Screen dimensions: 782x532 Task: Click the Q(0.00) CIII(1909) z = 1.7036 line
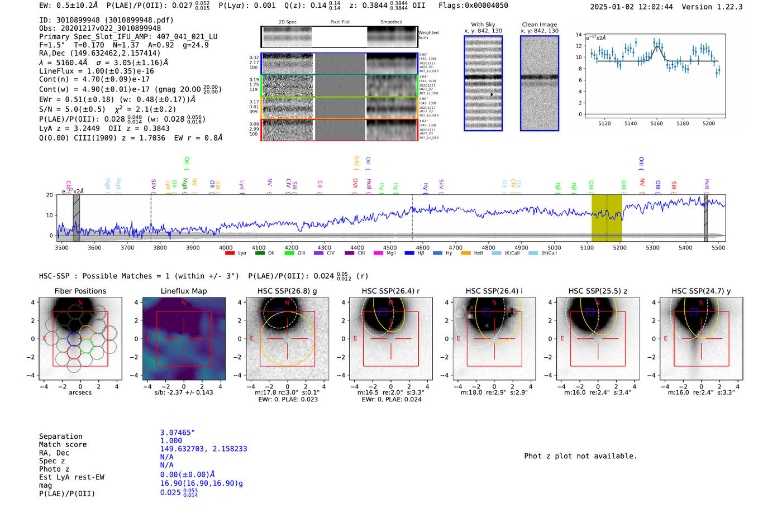[x=131, y=138]
